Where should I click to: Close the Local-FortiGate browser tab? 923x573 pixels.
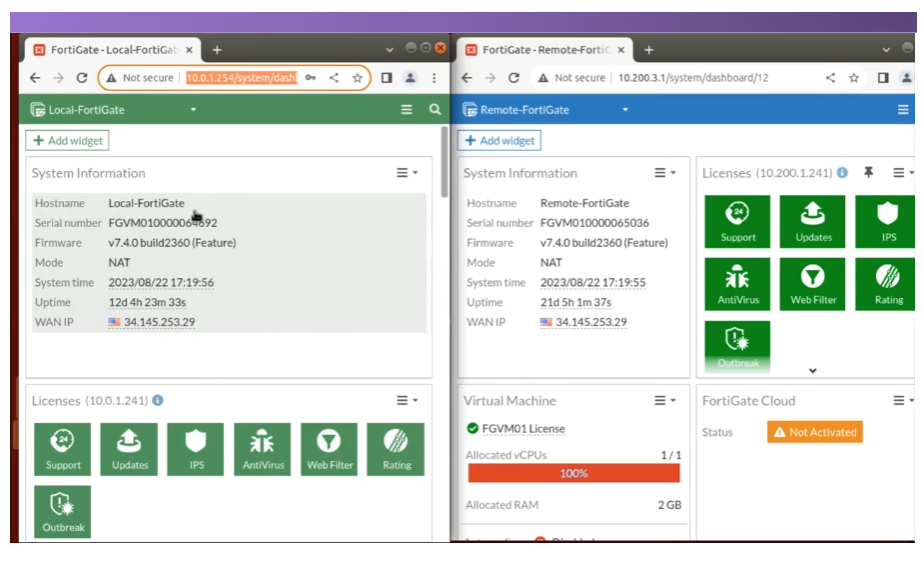coord(189,50)
